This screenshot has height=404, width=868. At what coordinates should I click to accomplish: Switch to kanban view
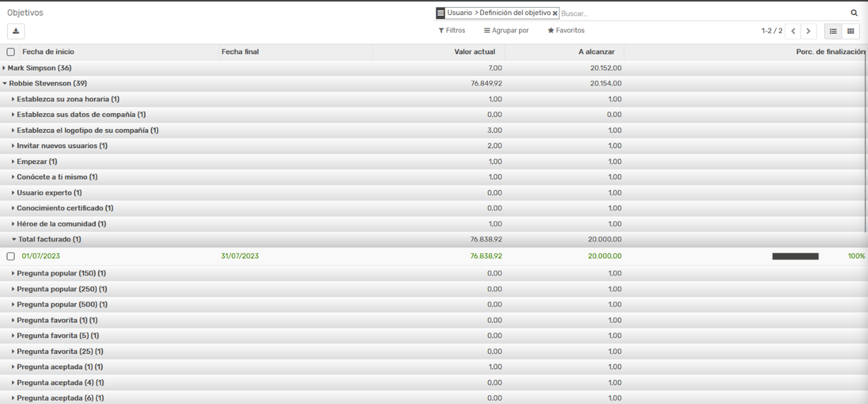[851, 31]
